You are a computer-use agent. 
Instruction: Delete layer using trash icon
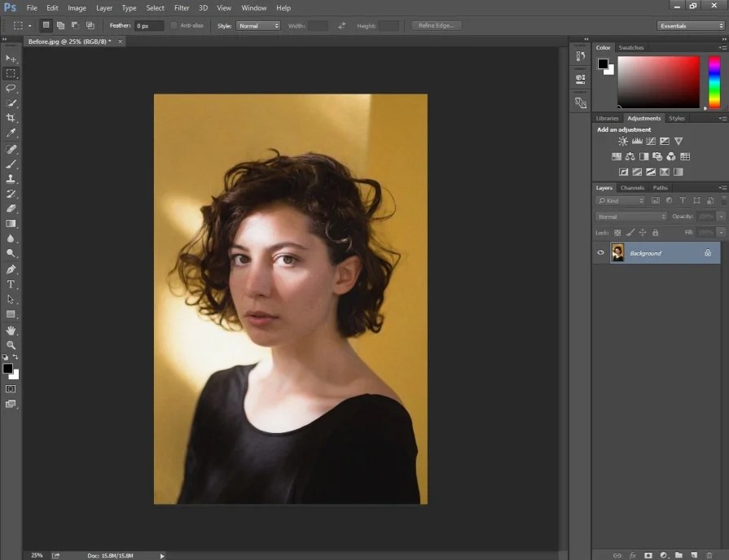(x=709, y=555)
